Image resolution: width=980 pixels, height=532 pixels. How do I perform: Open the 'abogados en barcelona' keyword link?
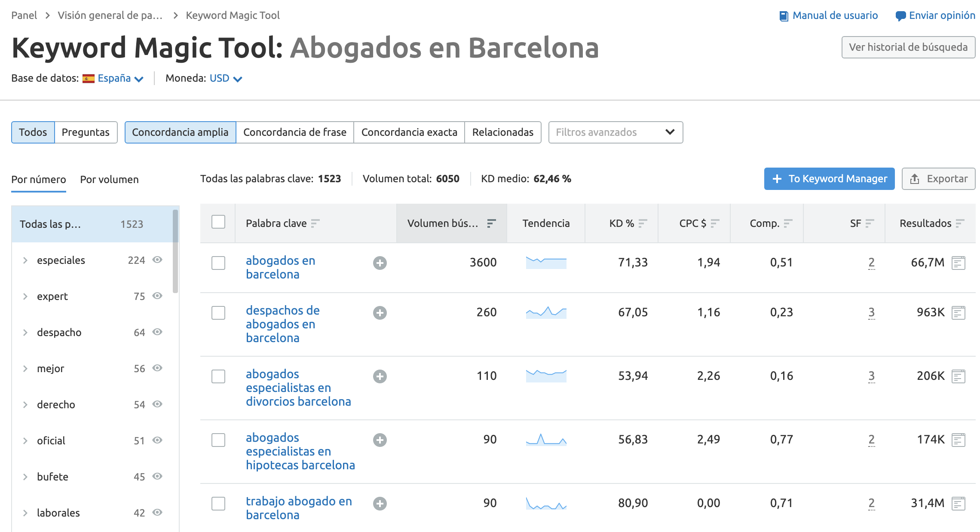(x=280, y=267)
